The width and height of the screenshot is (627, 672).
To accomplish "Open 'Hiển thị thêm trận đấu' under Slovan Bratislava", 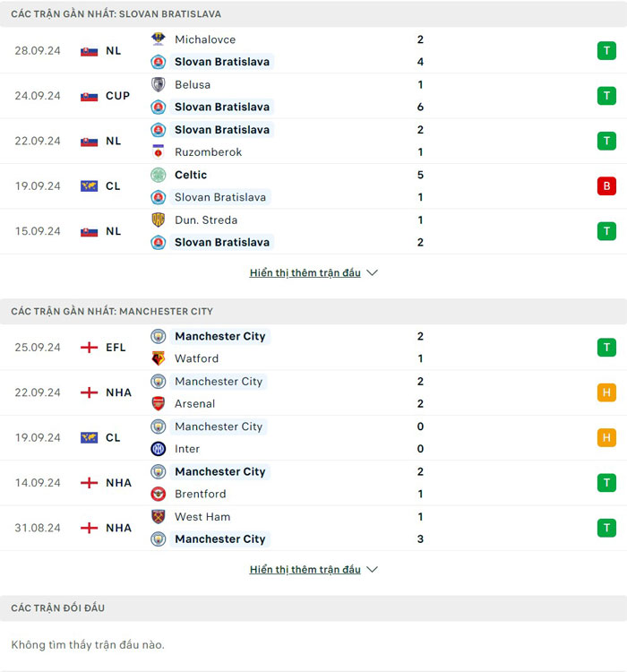I will (x=305, y=273).
